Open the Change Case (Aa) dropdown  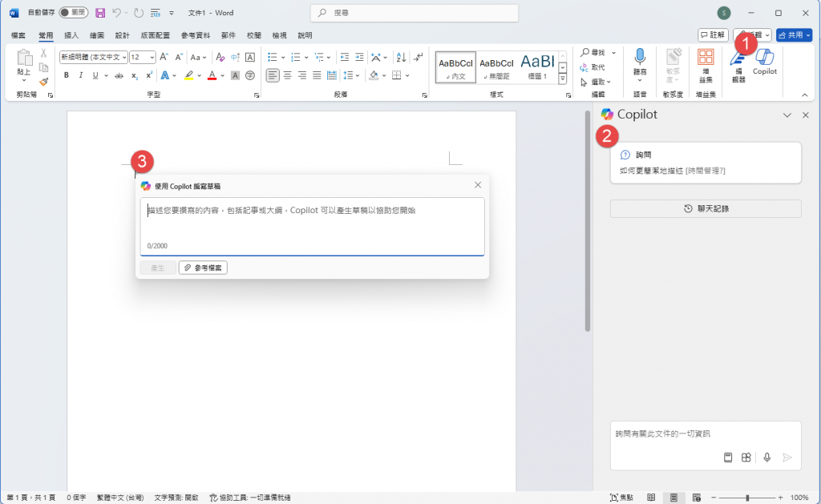198,57
